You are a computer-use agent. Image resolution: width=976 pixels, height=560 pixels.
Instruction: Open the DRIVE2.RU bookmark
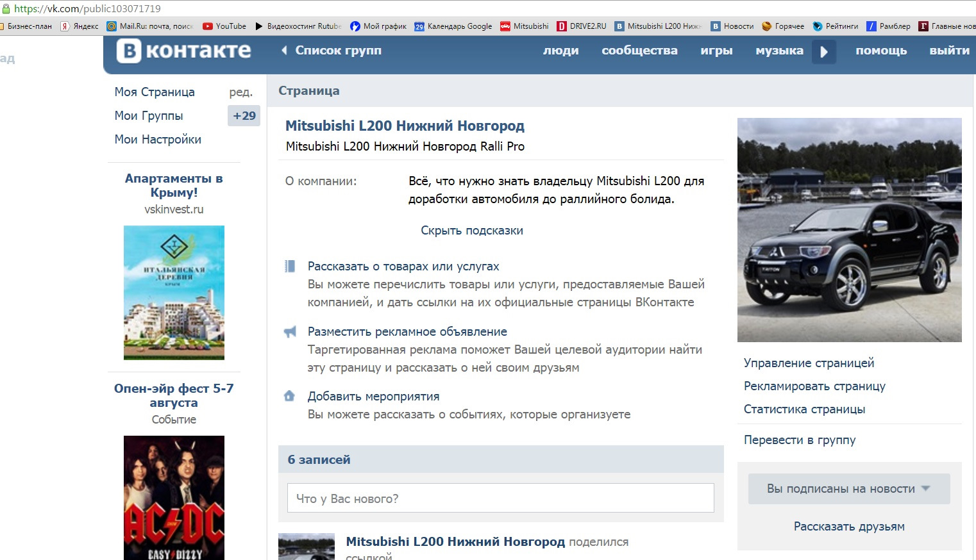[582, 26]
